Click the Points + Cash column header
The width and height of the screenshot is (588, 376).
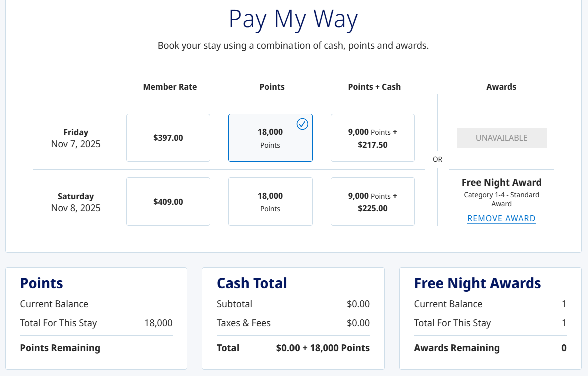(x=374, y=87)
